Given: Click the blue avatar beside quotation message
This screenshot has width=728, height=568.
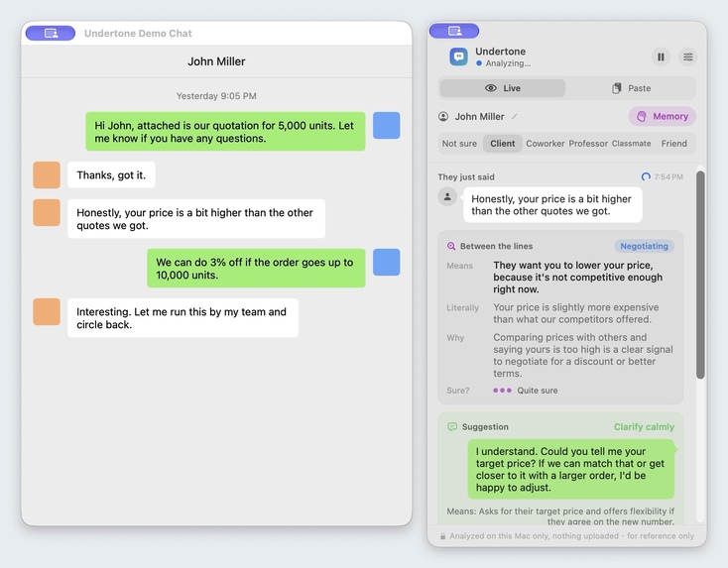Looking at the screenshot, I should (386, 125).
